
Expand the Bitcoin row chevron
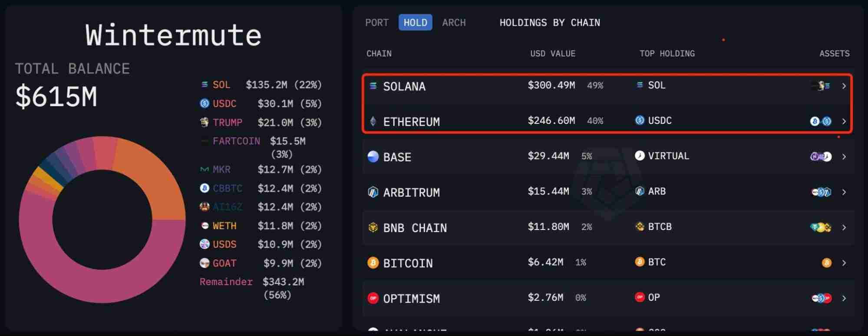844,263
